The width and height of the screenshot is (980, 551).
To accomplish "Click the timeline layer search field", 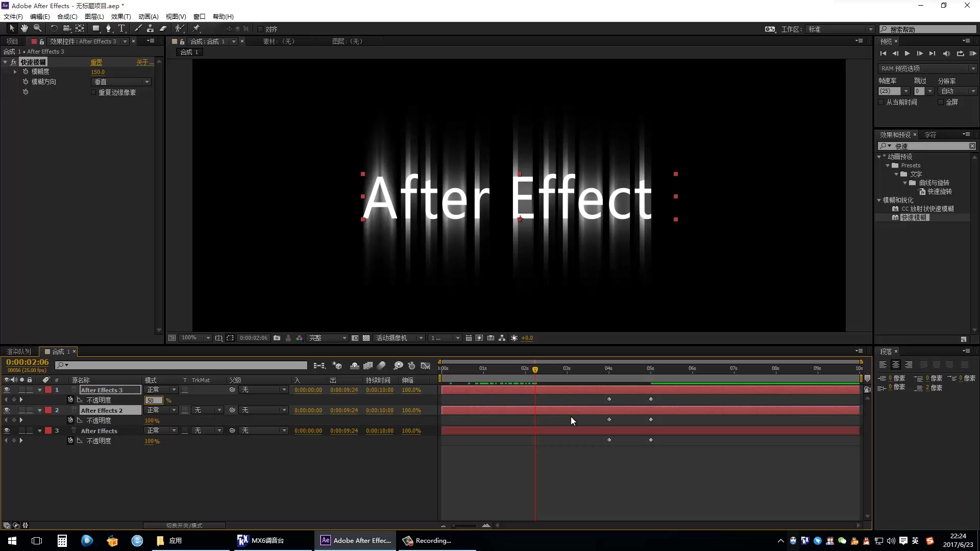I will (181, 365).
